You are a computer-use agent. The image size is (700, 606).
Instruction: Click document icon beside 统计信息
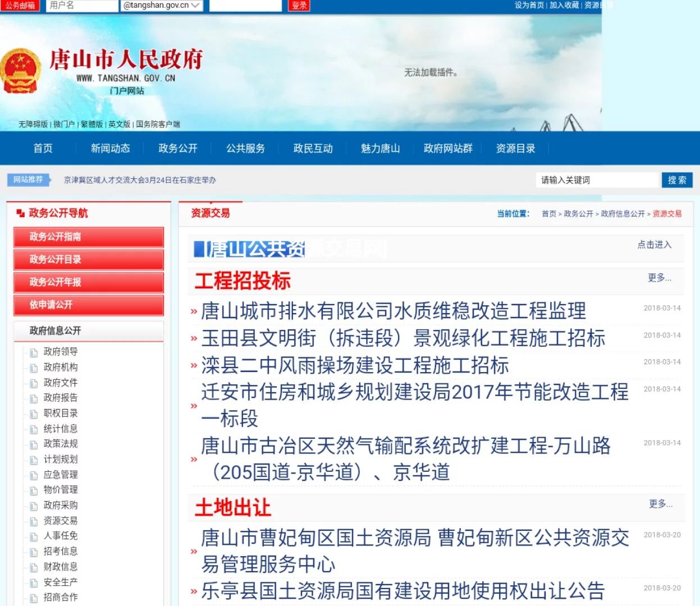pos(34,429)
